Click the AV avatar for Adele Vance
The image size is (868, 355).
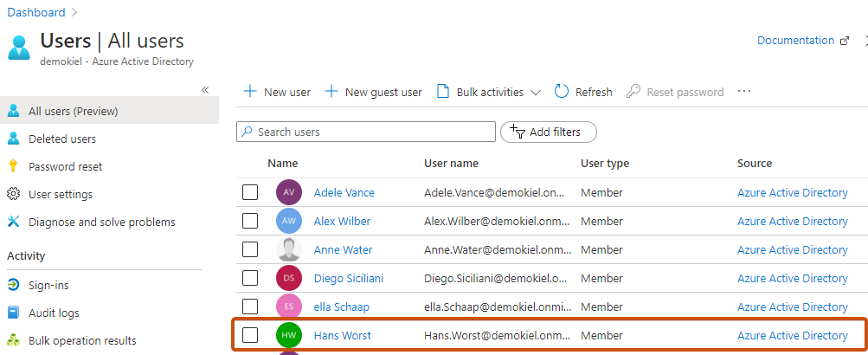(x=289, y=192)
